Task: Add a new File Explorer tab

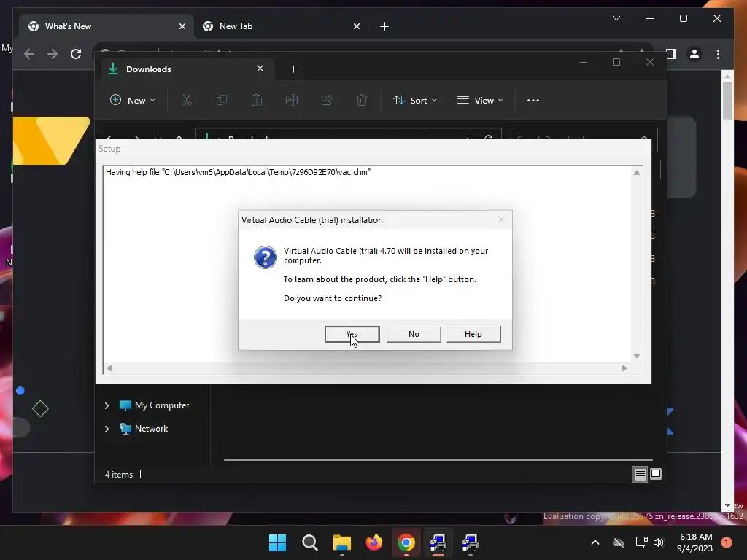Action: click(x=293, y=69)
